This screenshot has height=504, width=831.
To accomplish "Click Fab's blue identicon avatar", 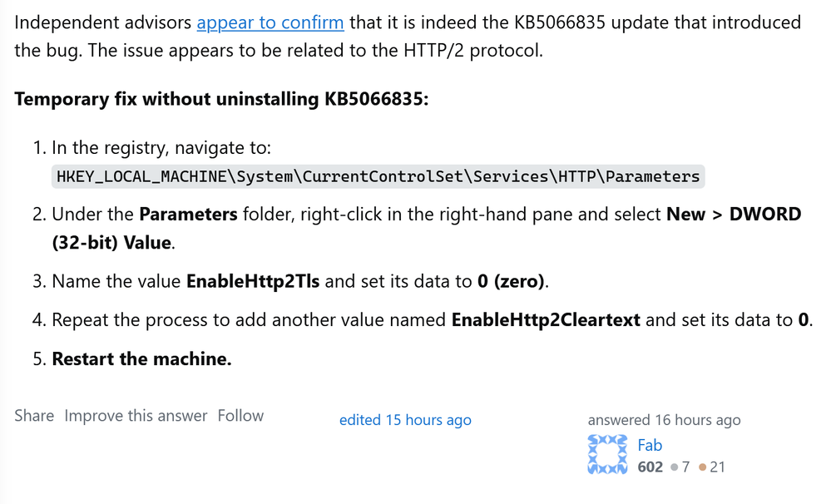I will [609, 454].
